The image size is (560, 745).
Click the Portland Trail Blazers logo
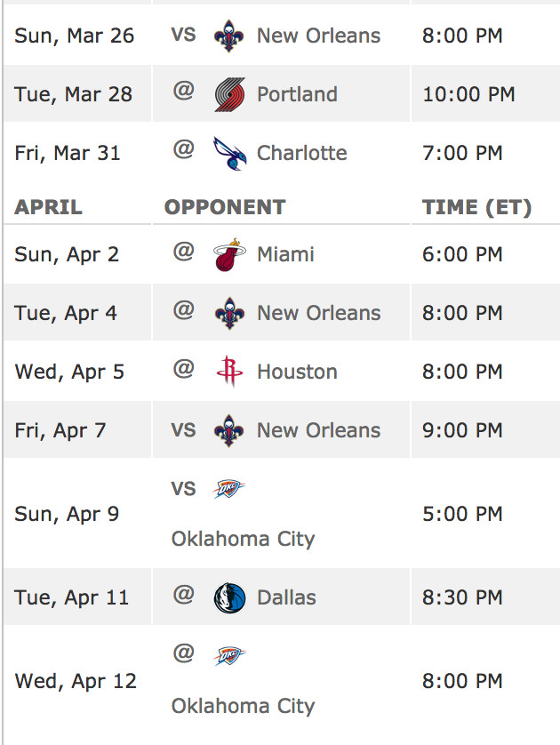(x=229, y=94)
